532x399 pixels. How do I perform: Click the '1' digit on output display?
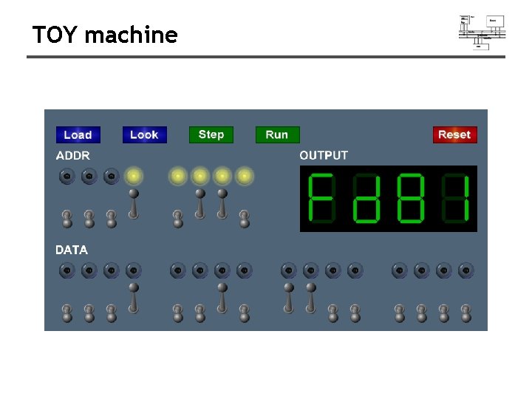click(x=455, y=199)
